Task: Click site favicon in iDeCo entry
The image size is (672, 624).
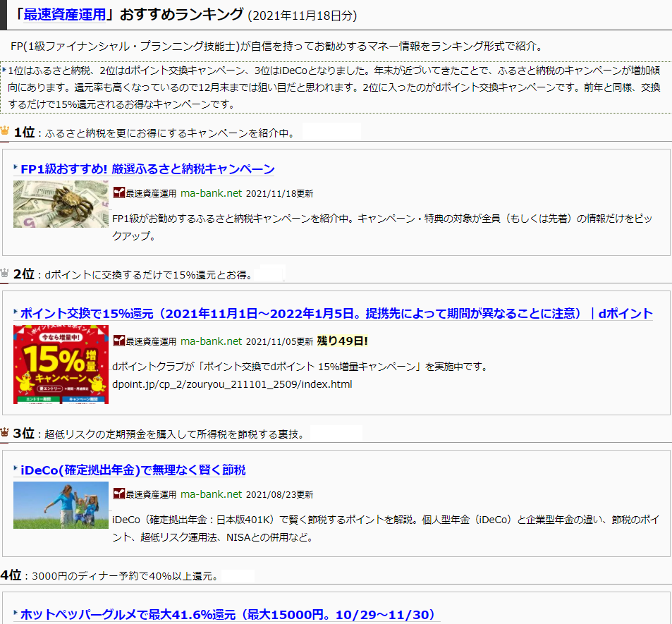Action: (118, 494)
